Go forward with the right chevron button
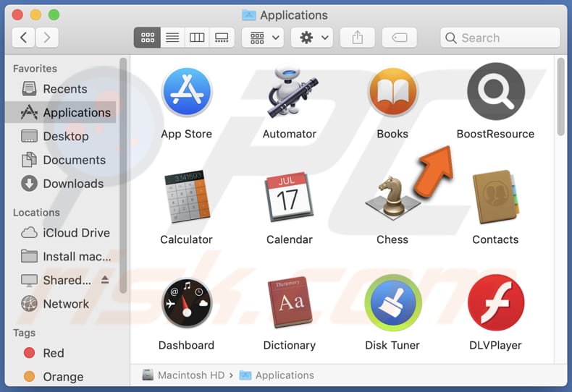The image size is (572, 392). (47, 38)
